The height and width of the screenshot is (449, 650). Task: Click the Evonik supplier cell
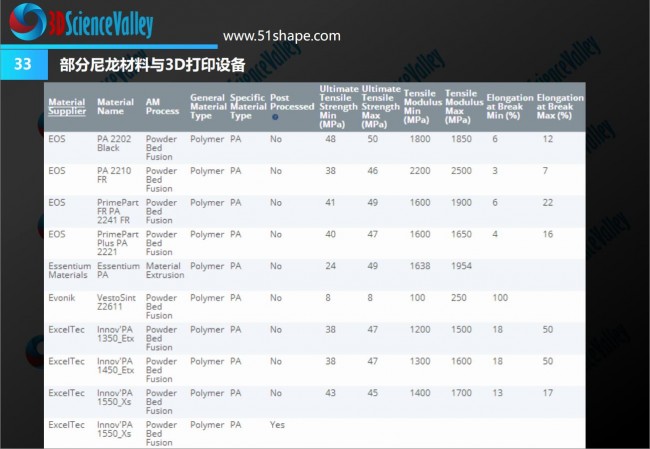(x=60, y=298)
